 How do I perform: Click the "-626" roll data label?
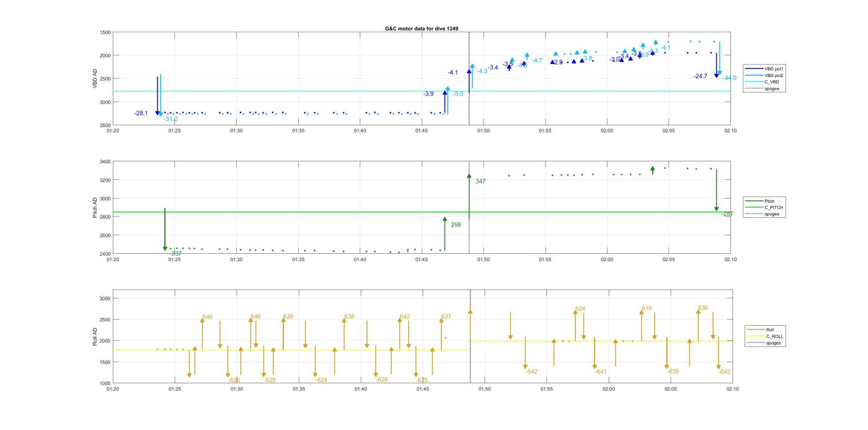tap(234, 380)
